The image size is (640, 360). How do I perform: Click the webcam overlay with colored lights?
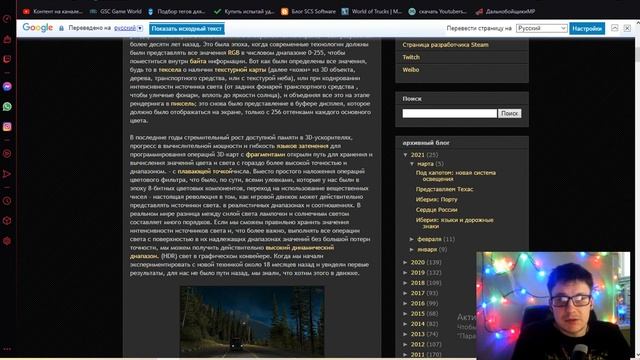553,305
